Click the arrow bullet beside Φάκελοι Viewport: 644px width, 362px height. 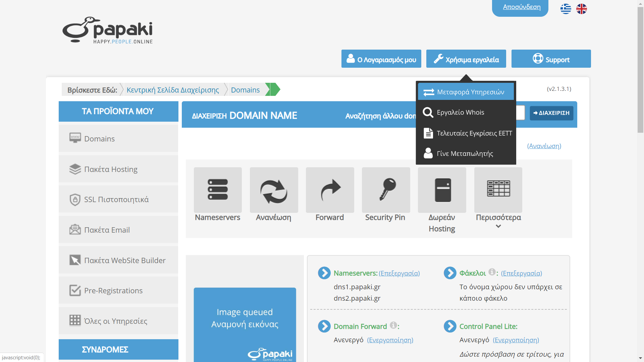tap(450, 273)
